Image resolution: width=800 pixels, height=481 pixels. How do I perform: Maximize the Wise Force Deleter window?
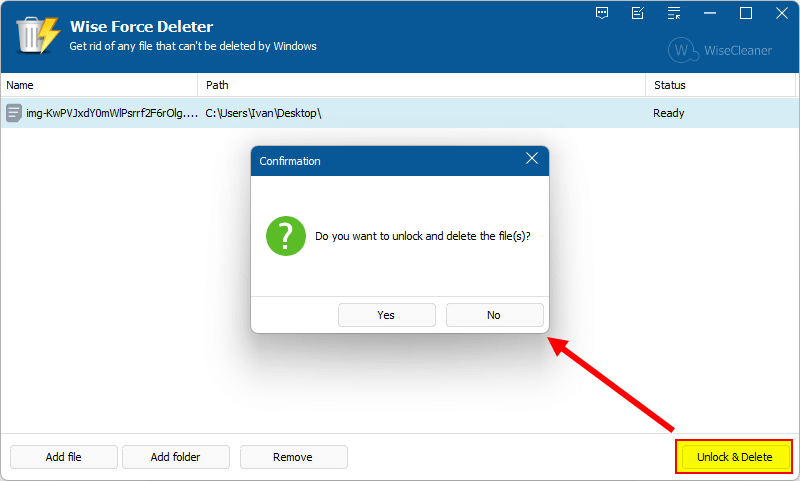(745, 13)
